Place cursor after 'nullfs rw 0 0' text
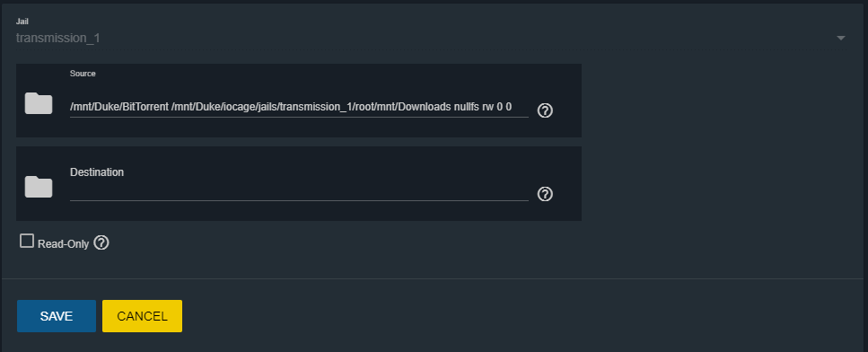The image size is (868, 352). (x=512, y=108)
